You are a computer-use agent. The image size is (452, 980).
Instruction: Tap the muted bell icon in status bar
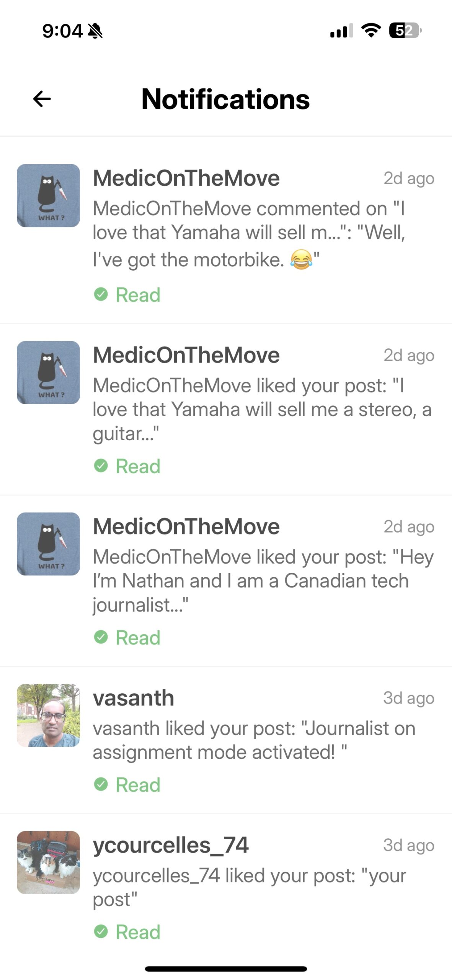[x=95, y=31]
